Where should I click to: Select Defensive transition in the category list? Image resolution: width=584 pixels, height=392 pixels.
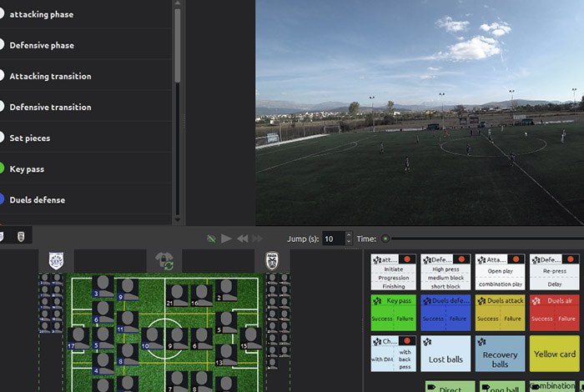[x=50, y=107]
